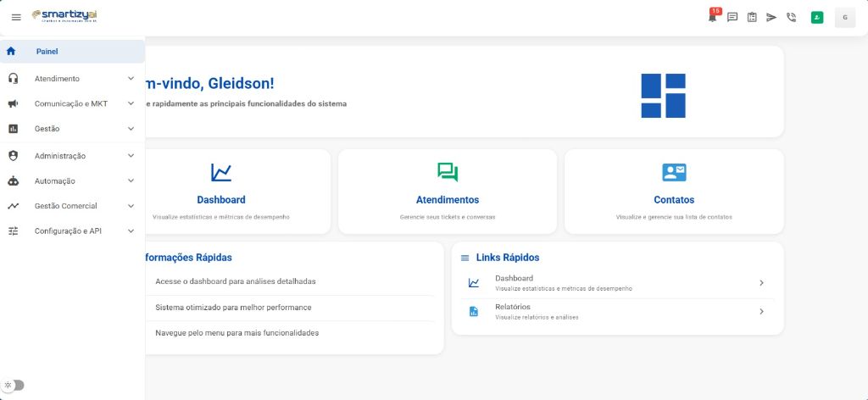Open the Administração menu label
Screen dimensions: 868x400
[60, 156]
